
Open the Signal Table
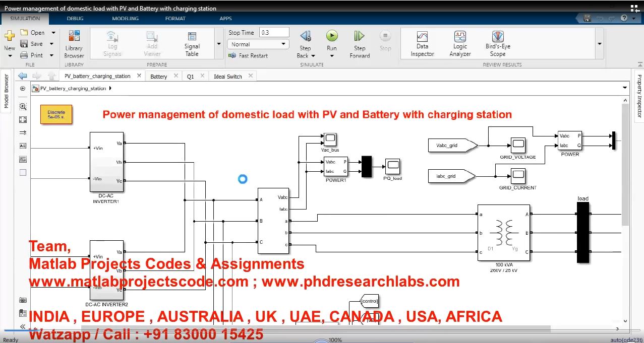pos(192,43)
